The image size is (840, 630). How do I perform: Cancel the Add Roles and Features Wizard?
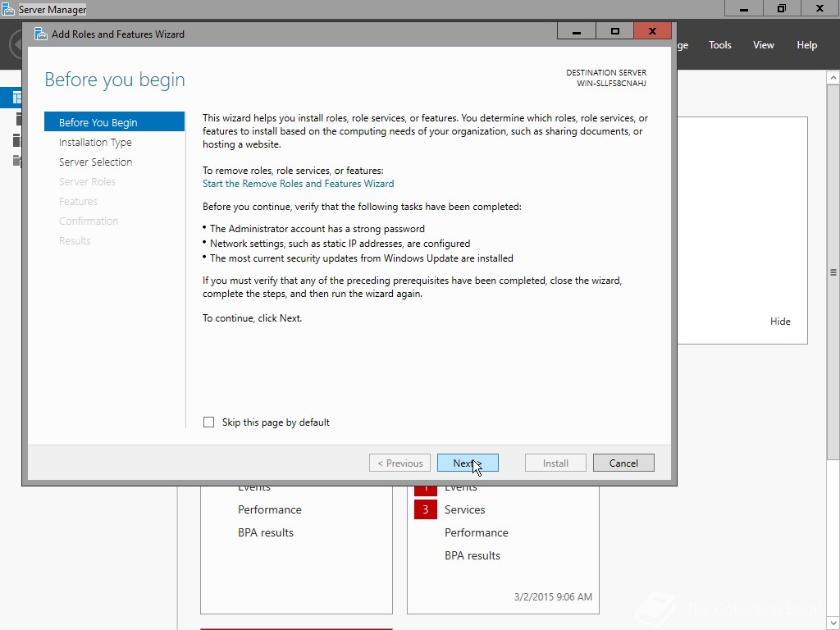pos(623,463)
